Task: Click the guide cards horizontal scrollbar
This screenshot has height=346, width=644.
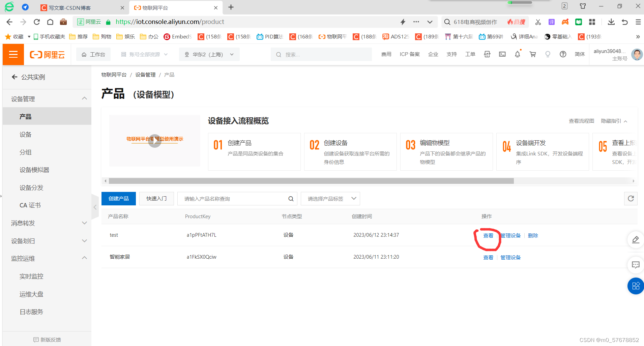Action: point(311,181)
